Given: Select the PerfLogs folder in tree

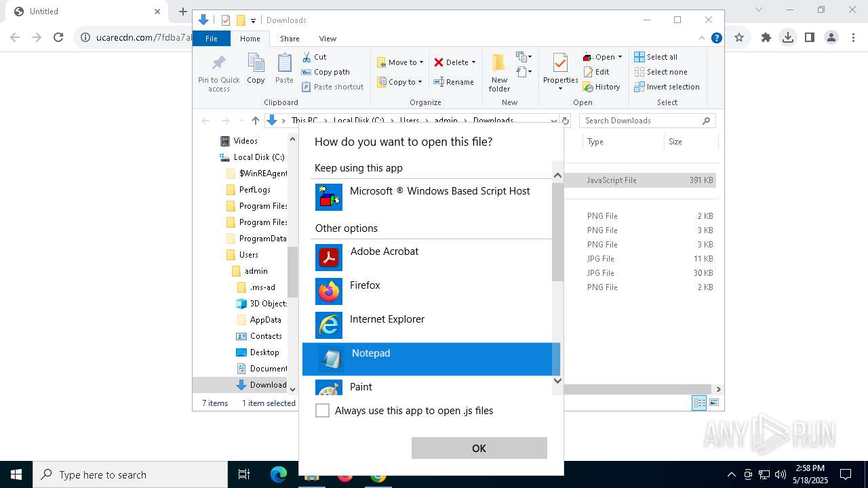Looking at the screenshot, I should (248, 190).
